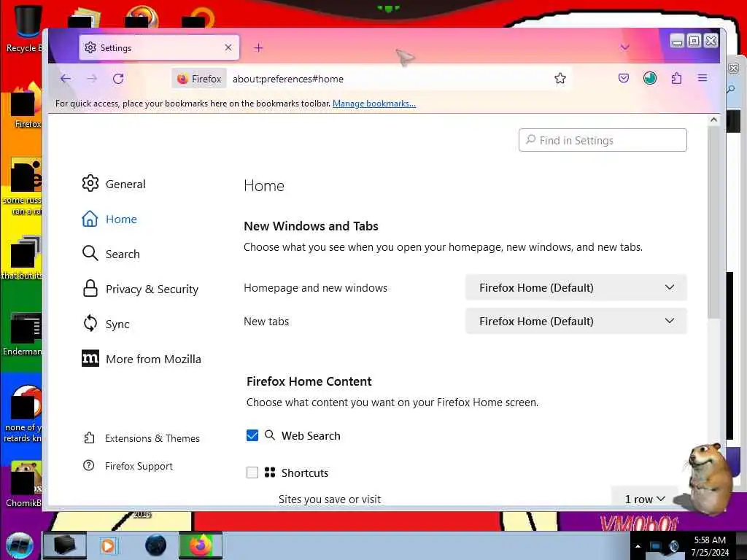This screenshot has width=747, height=560.
Task: Click the ChomikB desktop icon
Action: point(24,484)
